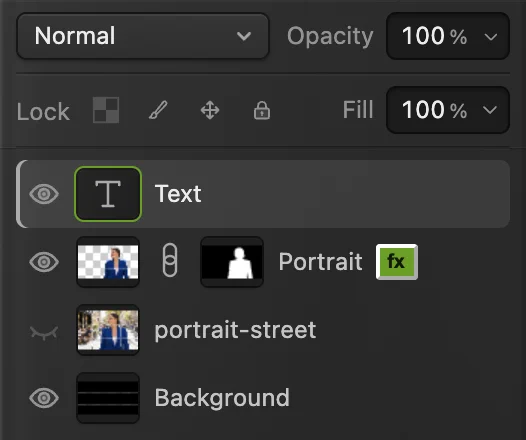Select the Portrait layer mask thumbnail
526x440 pixels.
tap(232, 262)
